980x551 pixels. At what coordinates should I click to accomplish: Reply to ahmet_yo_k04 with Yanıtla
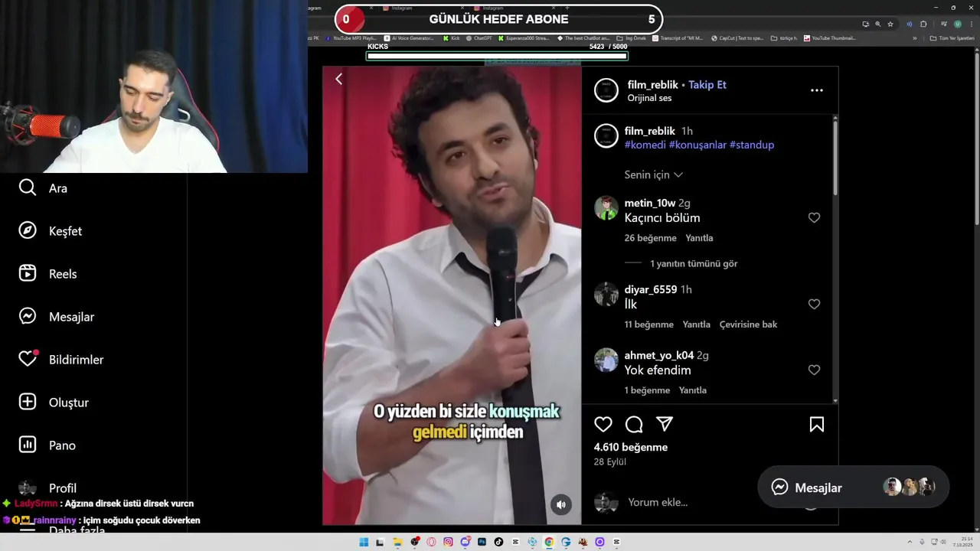tap(693, 390)
